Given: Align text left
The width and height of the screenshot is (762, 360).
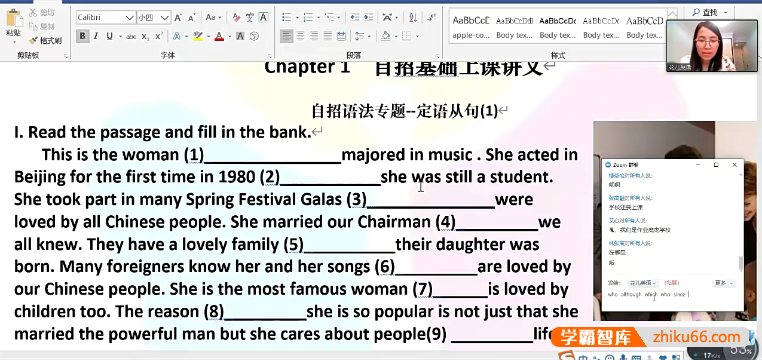Looking at the screenshot, I should coord(287,36).
